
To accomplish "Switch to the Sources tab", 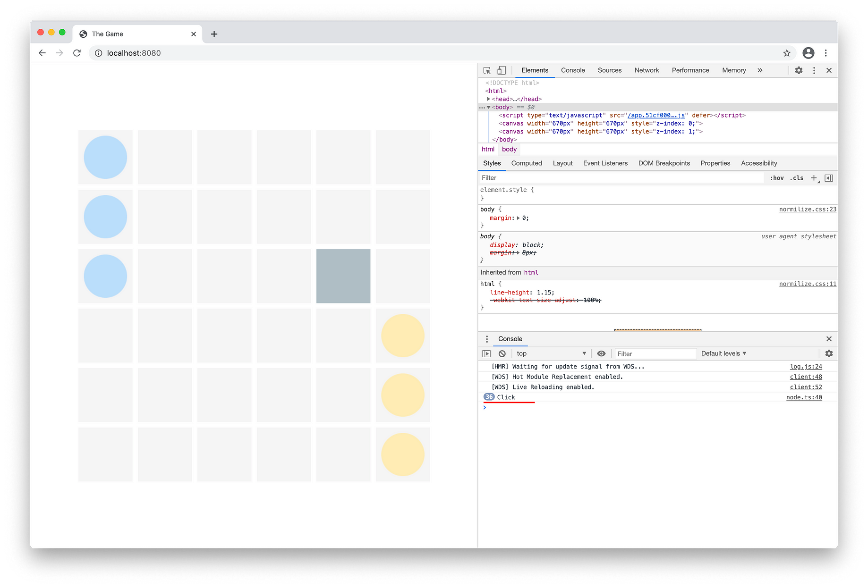I will coord(610,70).
